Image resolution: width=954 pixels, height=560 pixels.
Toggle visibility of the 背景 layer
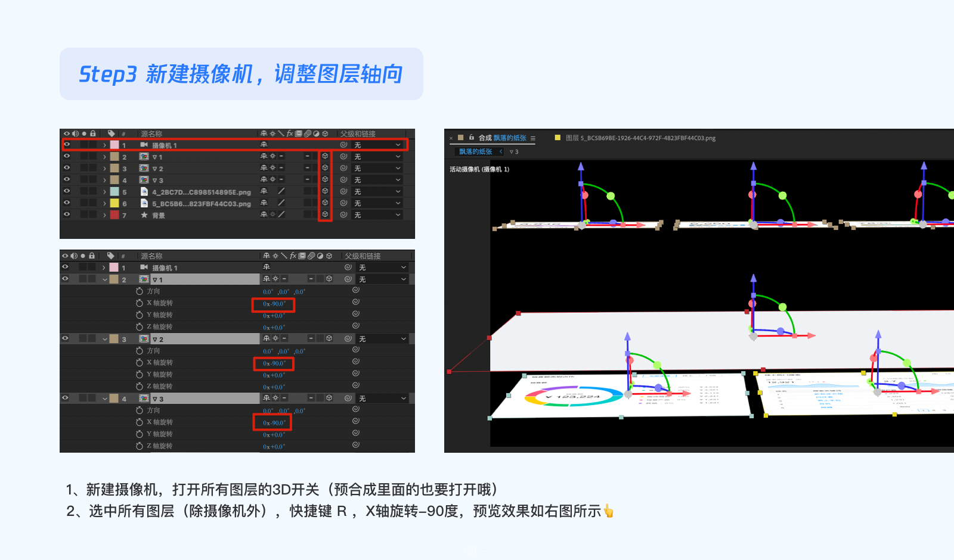pyautogui.click(x=67, y=214)
